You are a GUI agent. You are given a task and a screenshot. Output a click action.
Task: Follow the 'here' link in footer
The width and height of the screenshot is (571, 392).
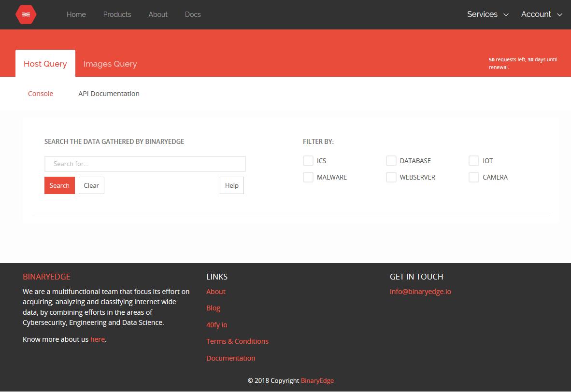pyautogui.click(x=98, y=339)
